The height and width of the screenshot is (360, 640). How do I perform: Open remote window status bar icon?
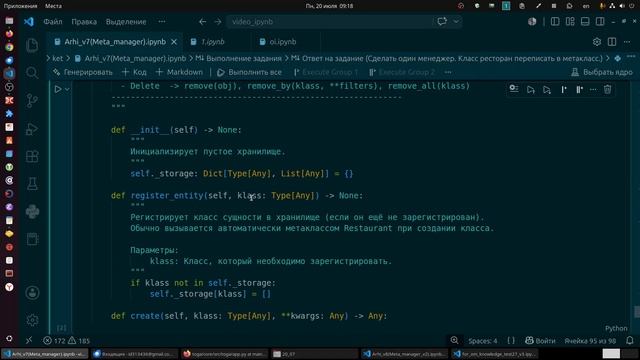point(29,340)
